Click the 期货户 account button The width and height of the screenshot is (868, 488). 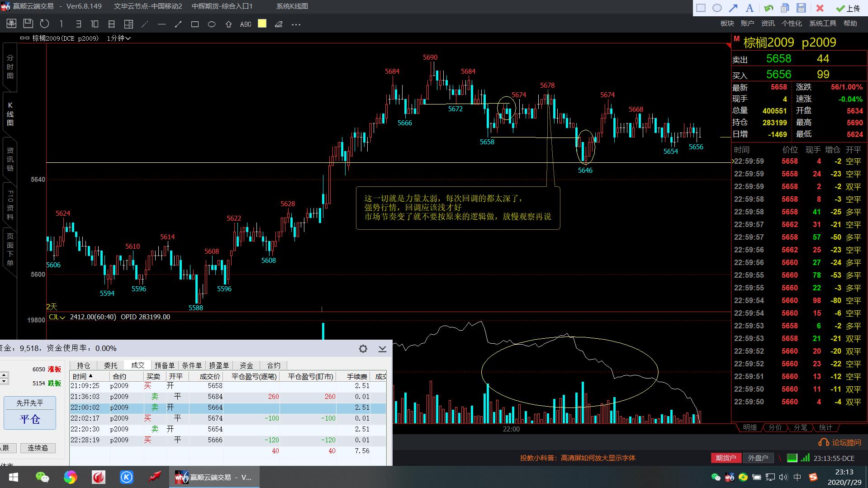point(726,458)
